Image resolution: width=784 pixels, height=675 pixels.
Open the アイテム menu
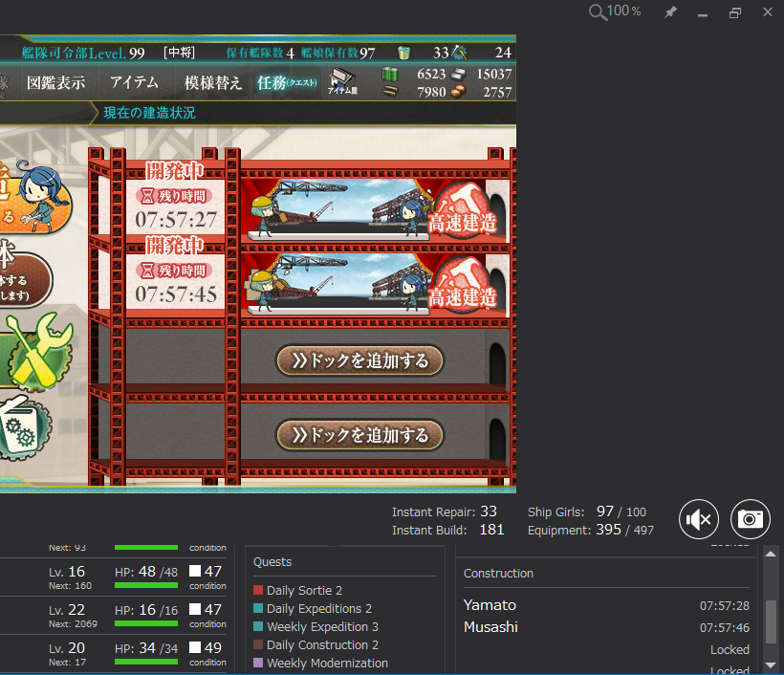[134, 82]
